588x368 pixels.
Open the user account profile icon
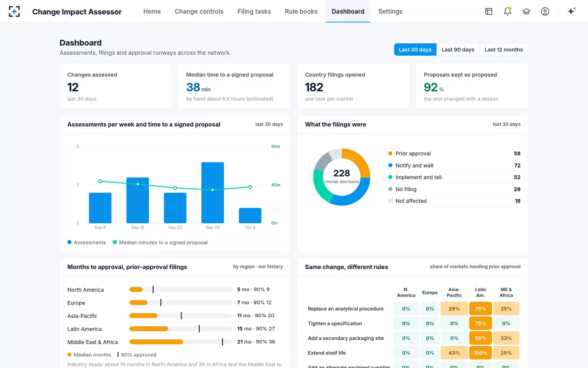pyautogui.click(x=545, y=11)
